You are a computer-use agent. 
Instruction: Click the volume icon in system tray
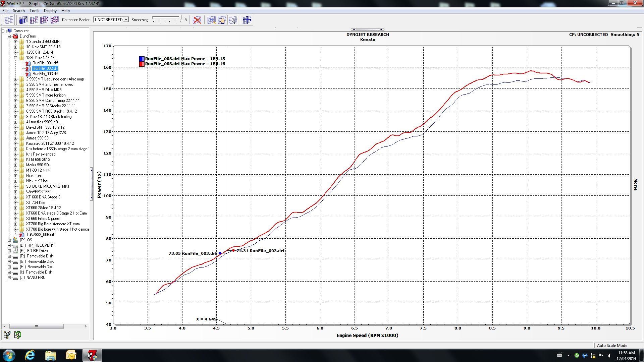[609, 356]
